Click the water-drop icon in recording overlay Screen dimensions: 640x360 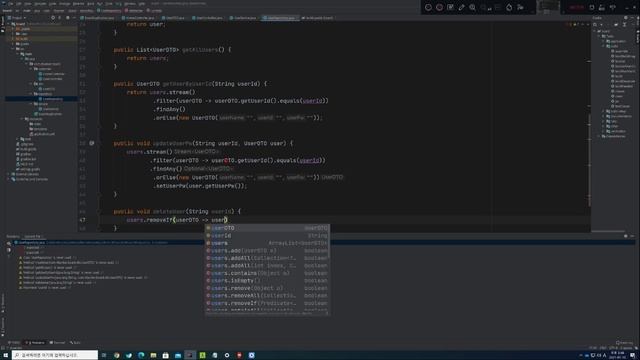coord(509,7)
